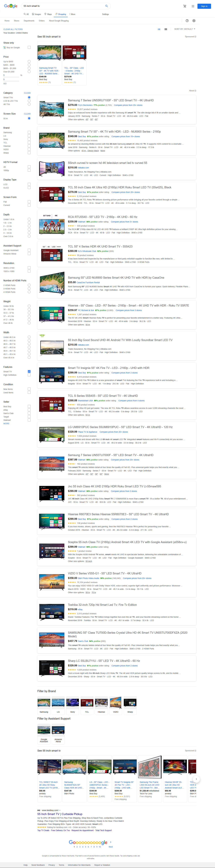Select LCD & LED TVs category radio

pyautogui.click(x=29, y=101)
